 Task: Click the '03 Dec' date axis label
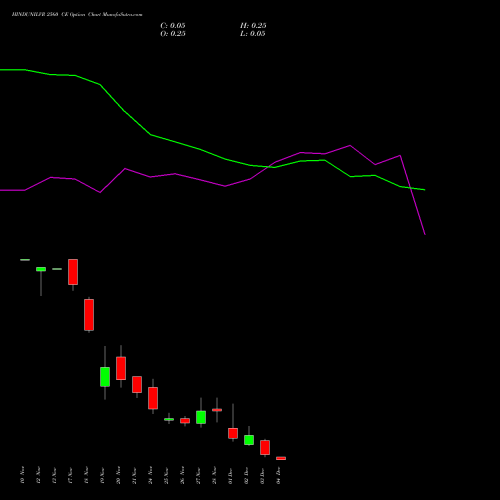262,475
